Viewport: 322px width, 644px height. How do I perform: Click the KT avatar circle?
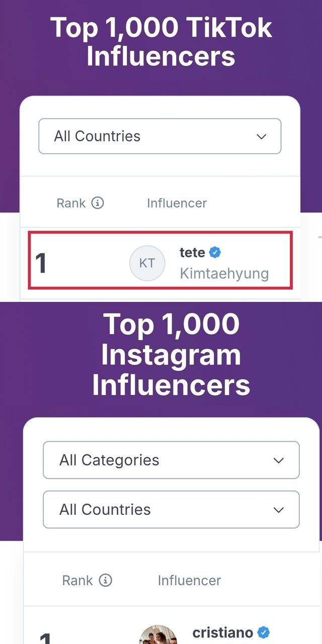tap(147, 263)
